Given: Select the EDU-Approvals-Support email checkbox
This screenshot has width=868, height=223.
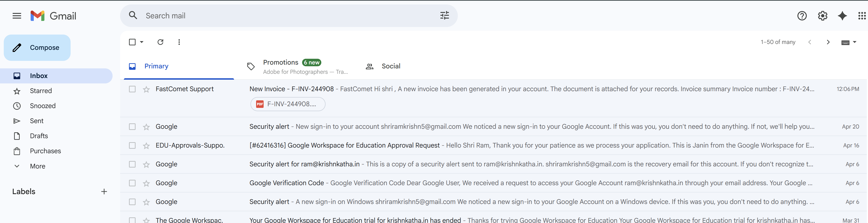Looking at the screenshot, I should pyautogui.click(x=132, y=145).
